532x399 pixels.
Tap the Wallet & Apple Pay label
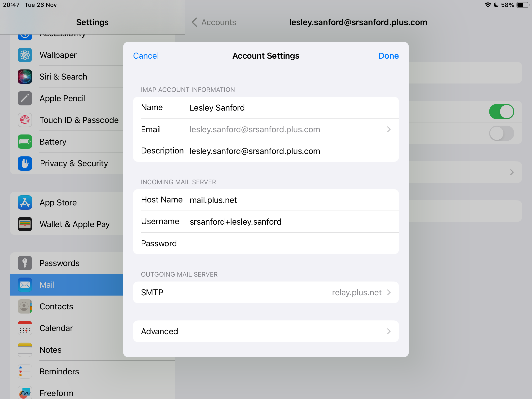75,224
